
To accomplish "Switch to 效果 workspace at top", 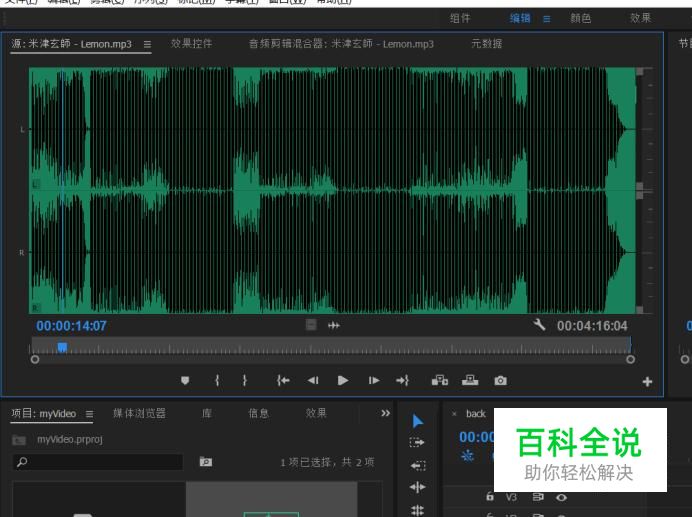I will [x=640, y=18].
